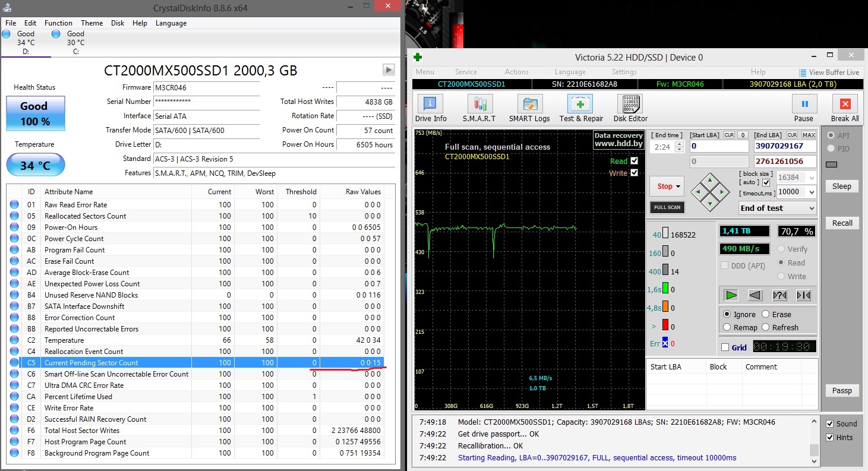Open the End of test dropdown

[x=778, y=208]
